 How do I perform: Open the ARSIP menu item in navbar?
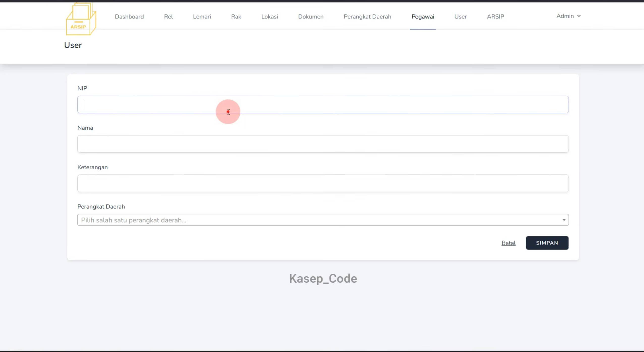(495, 17)
